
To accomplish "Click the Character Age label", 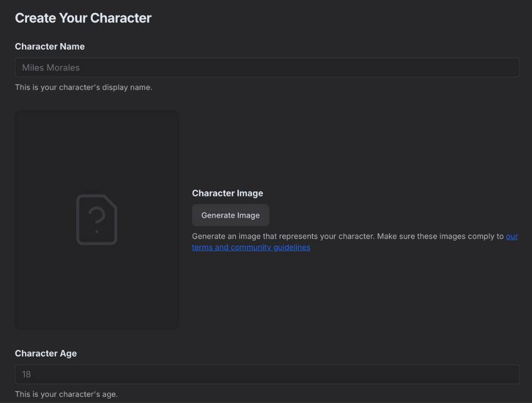I will pyautogui.click(x=46, y=353).
